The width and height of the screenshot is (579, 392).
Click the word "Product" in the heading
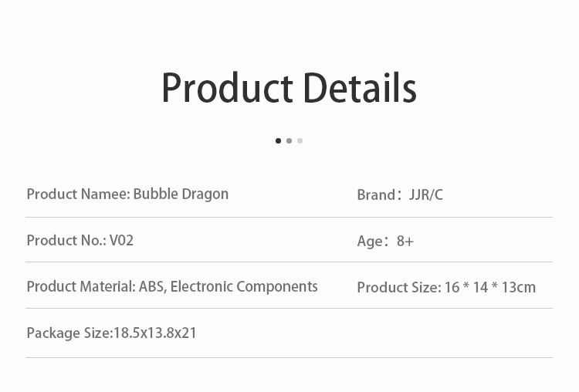pyautogui.click(x=227, y=89)
